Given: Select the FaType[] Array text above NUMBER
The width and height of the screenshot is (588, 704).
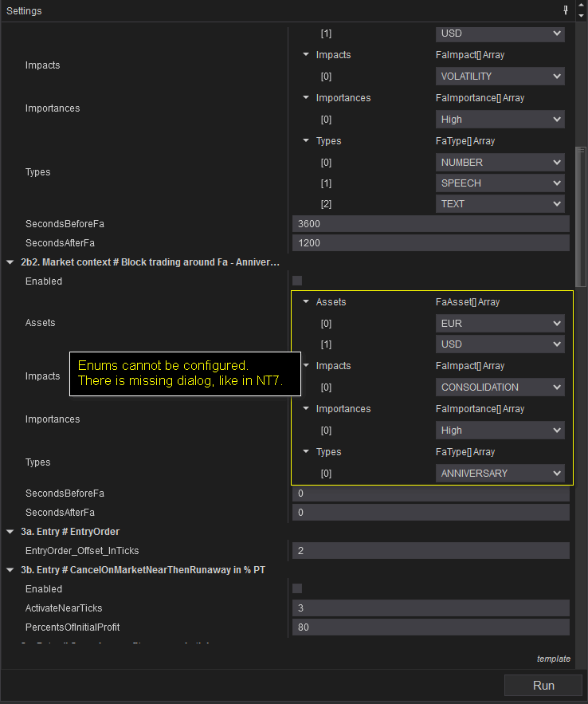Looking at the screenshot, I should tap(465, 141).
